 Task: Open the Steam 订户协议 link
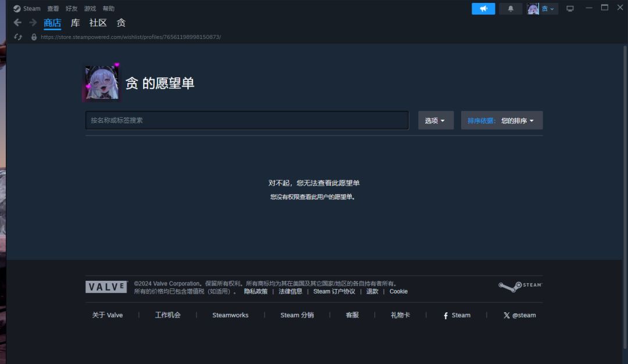(334, 291)
